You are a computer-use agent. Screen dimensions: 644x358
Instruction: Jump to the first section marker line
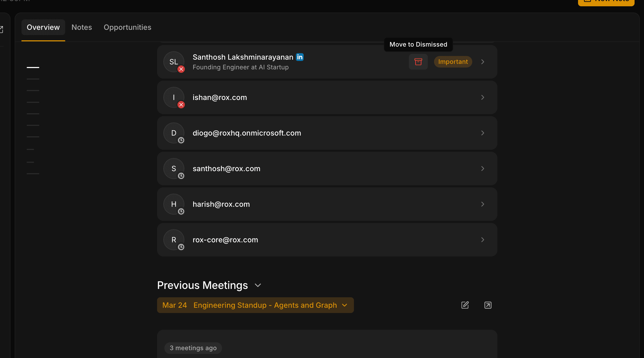click(33, 68)
